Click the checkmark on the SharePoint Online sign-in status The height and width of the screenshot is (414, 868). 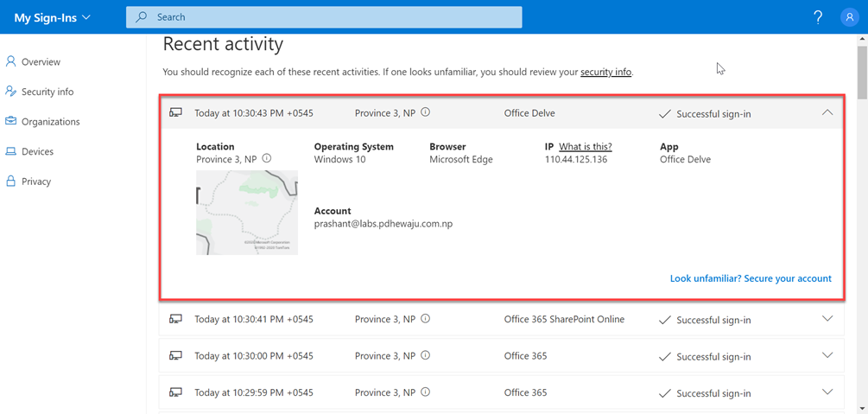(x=665, y=320)
